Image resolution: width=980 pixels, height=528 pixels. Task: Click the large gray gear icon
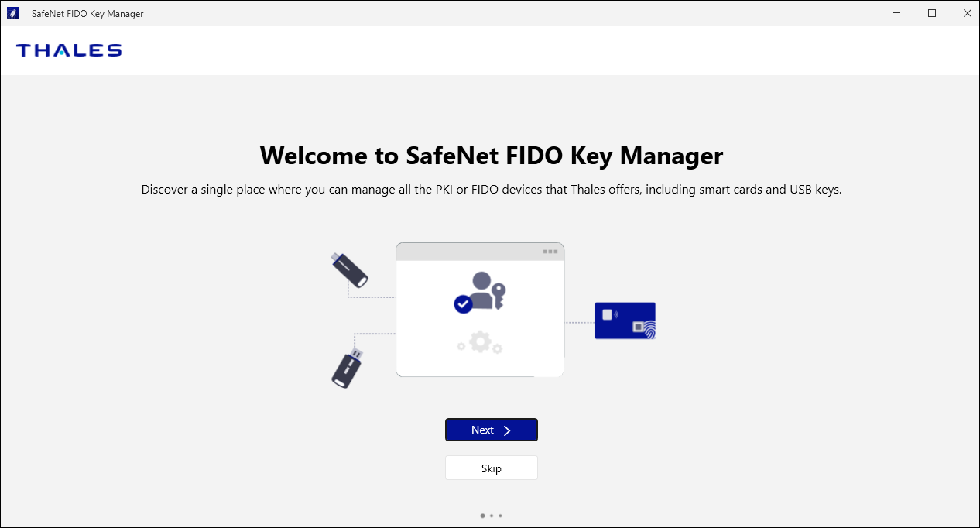coord(481,341)
